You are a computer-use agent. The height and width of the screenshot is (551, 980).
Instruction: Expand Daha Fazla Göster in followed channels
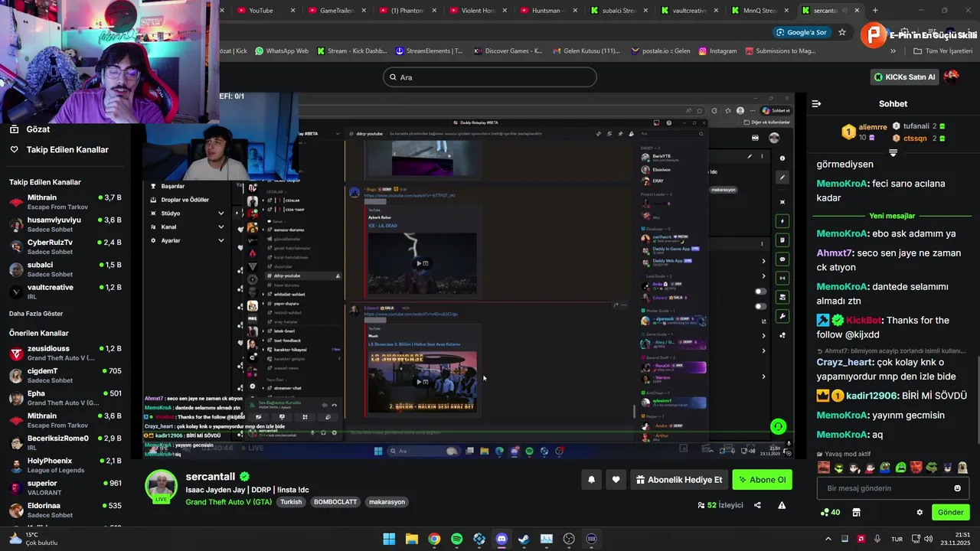coord(36,314)
